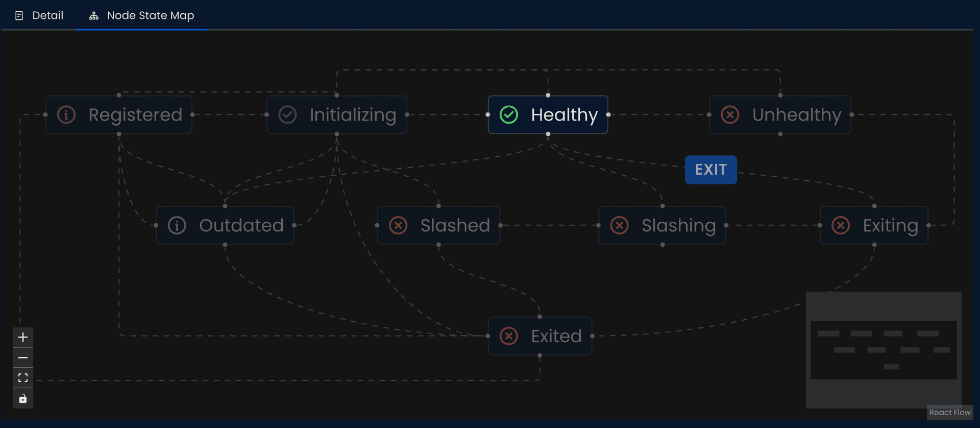This screenshot has height=428, width=980.
Task: Click the zoom out control
Action: 22,357
